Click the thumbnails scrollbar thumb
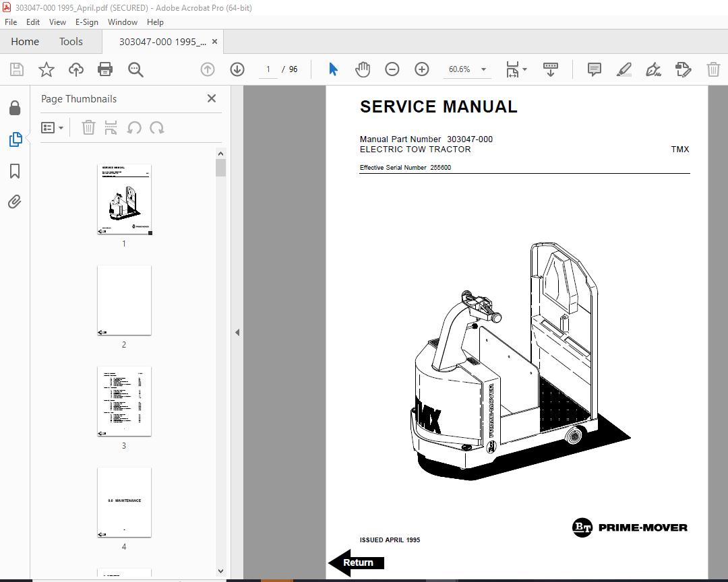The image size is (728, 582). point(221,168)
